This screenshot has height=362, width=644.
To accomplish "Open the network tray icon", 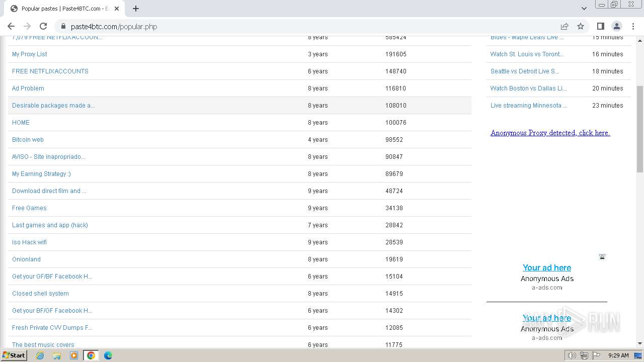I will [584, 355].
